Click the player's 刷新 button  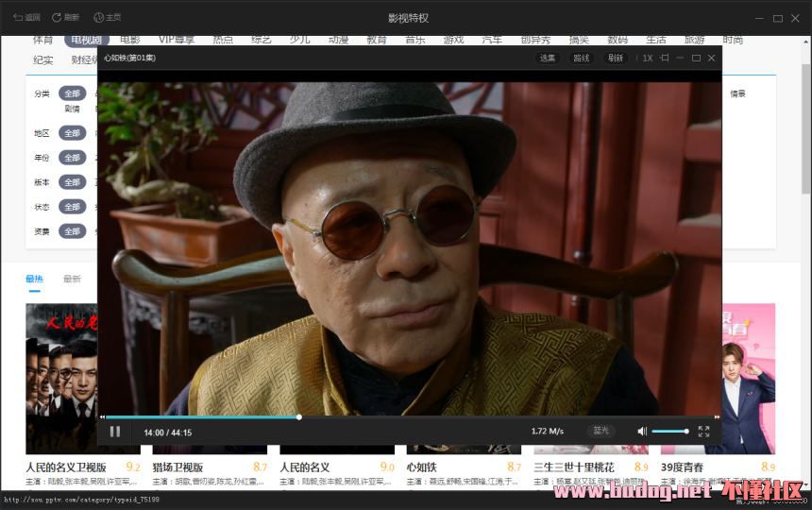pos(616,58)
